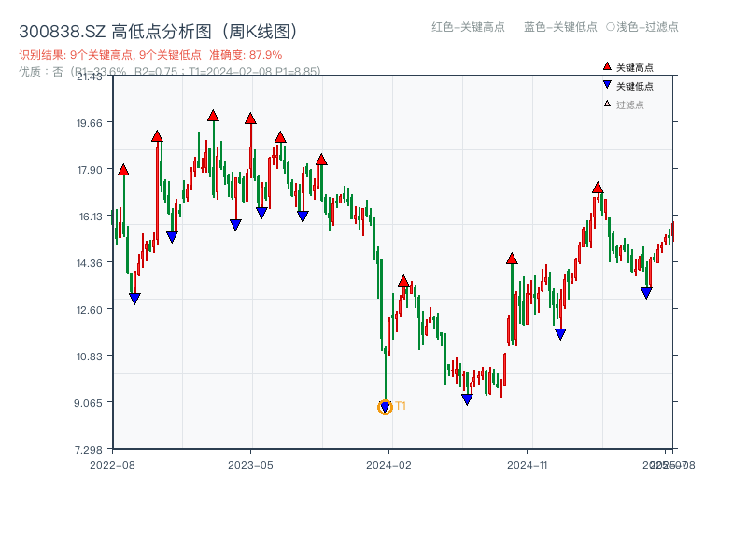Toggle the 红色-关键高点 label at the top
The width and height of the screenshot is (747, 560).
(468, 27)
